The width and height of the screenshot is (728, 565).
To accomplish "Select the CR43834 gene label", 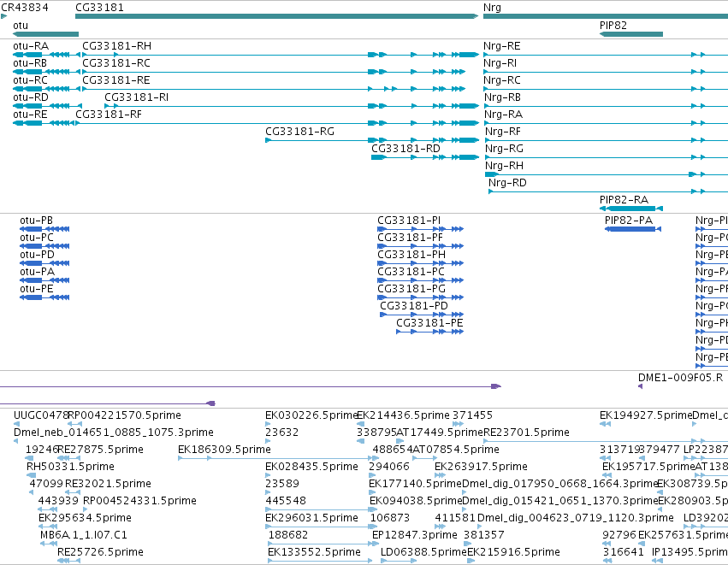I will coord(25,8).
